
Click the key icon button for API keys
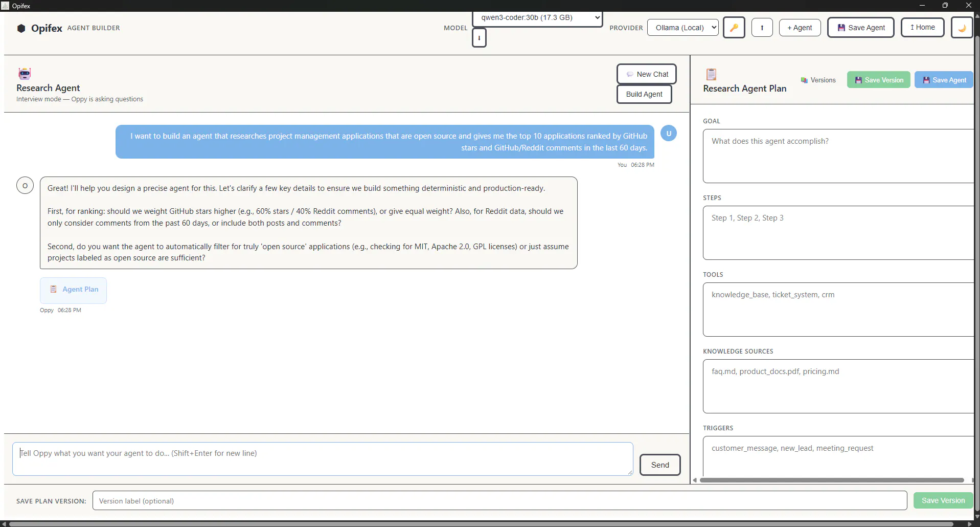734,28
